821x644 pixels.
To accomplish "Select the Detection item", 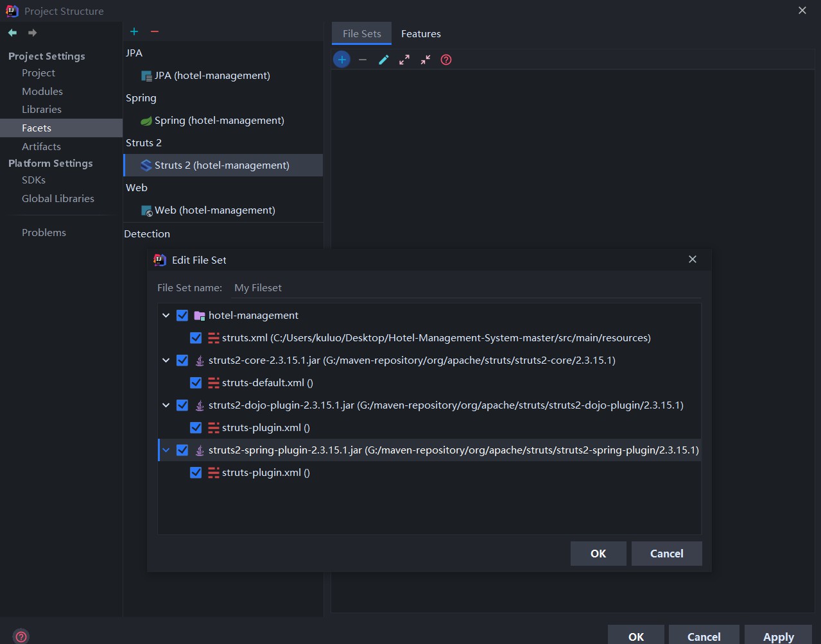I will pyautogui.click(x=147, y=234).
